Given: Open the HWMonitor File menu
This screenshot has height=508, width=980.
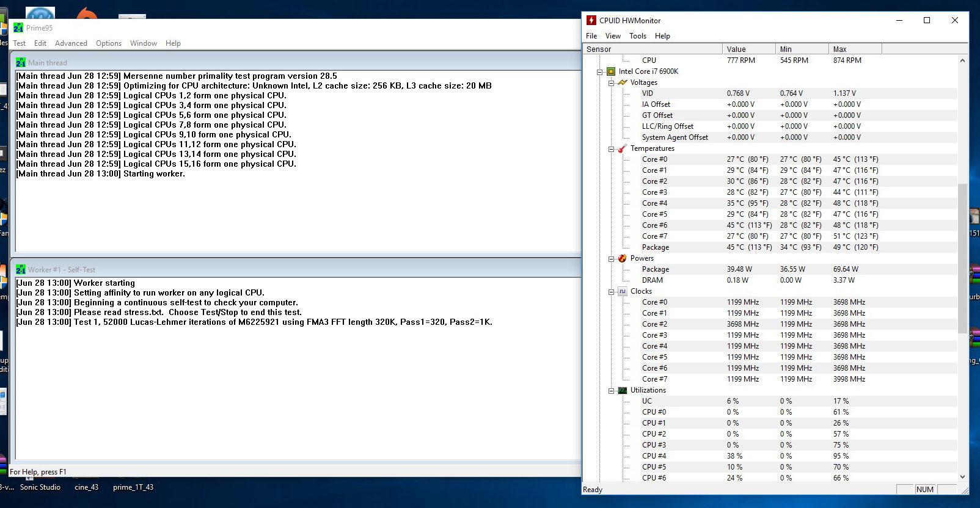Looking at the screenshot, I should pyautogui.click(x=591, y=36).
